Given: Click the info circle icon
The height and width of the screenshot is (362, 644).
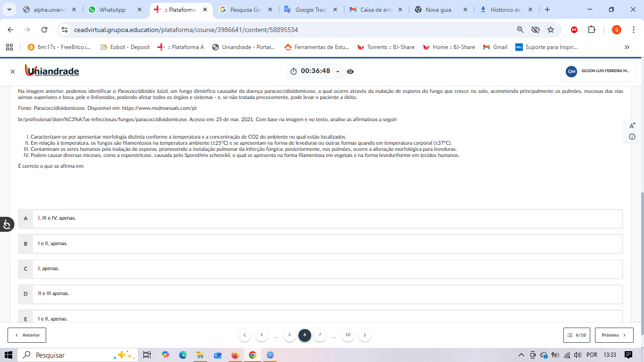Looking at the screenshot, I should tap(632, 137).
